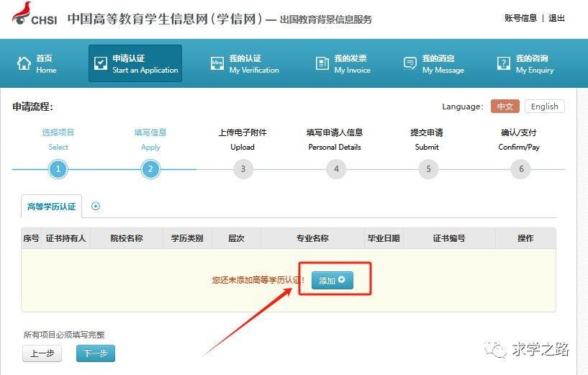The width and height of the screenshot is (588, 375).
Task: Click the Start an Application checkmark icon
Action: (x=100, y=64)
